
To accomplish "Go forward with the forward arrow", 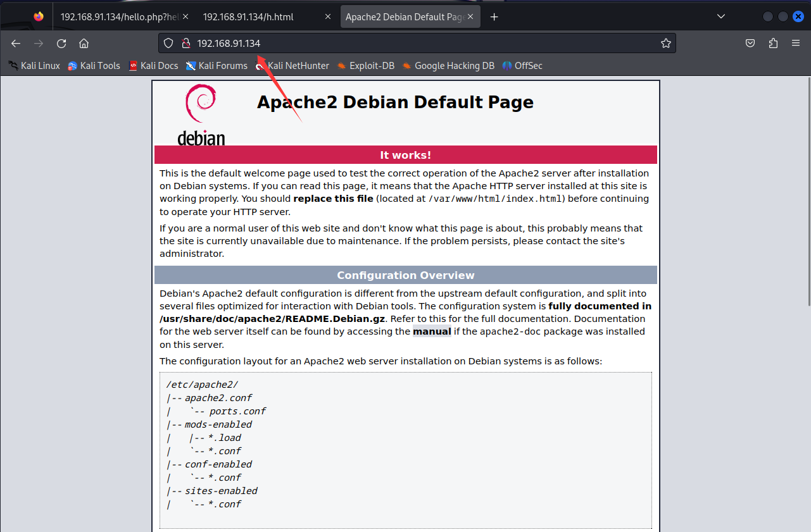I will point(39,43).
